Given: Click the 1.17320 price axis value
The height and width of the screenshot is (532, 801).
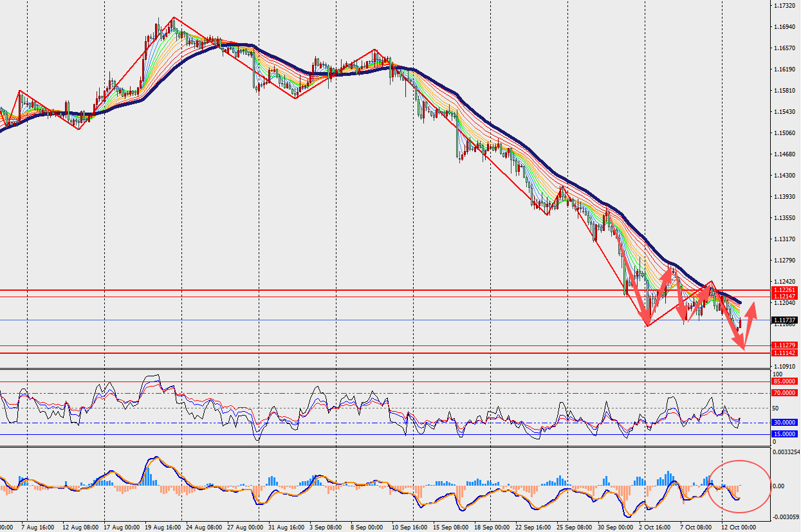Looking at the screenshot, I should point(786,6).
